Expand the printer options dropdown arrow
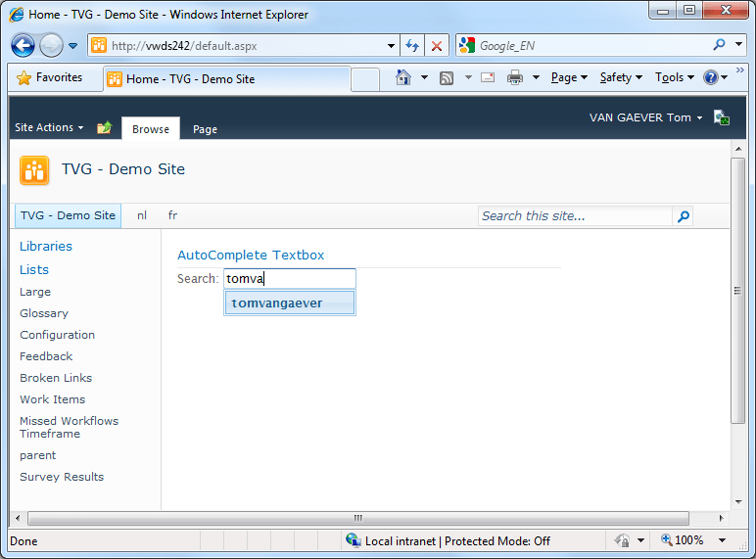This screenshot has height=559, width=756. click(536, 77)
